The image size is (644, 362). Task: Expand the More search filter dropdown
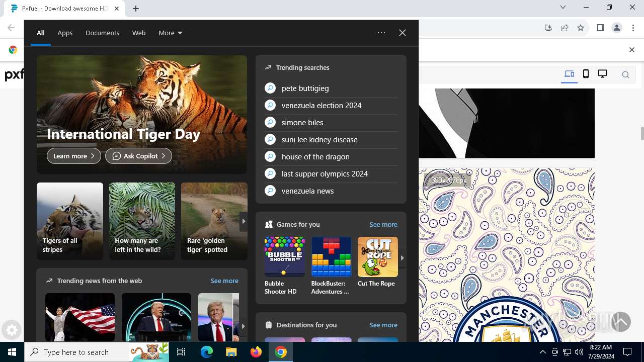pyautogui.click(x=171, y=33)
